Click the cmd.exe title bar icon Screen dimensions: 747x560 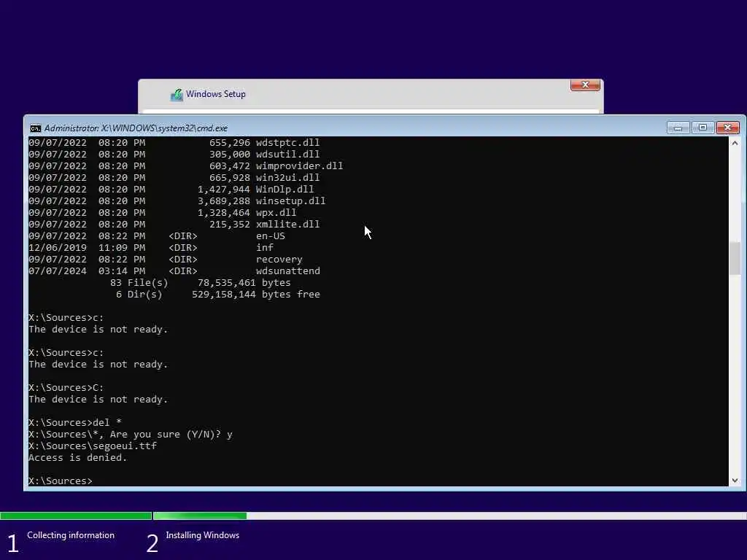[x=35, y=128]
